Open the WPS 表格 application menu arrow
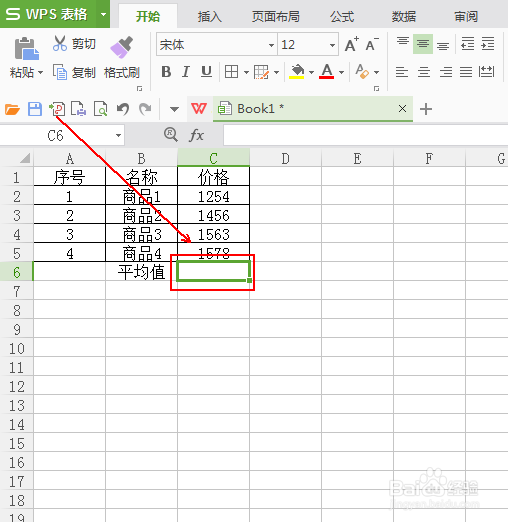The height and width of the screenshot is (522, 508). point(103,14)
